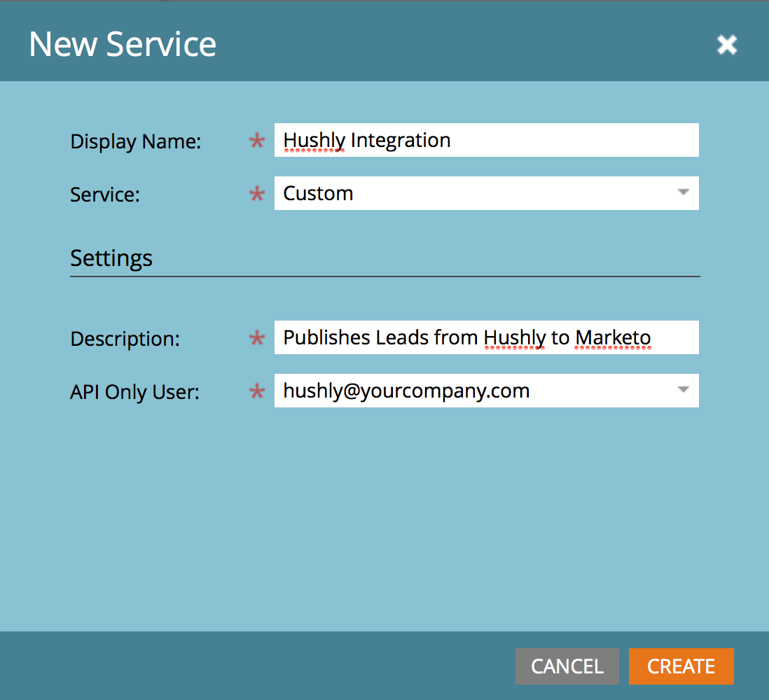The image size is (769, 700).
Task: Click the New Service dialog title
Action: [x=123, y=44]
